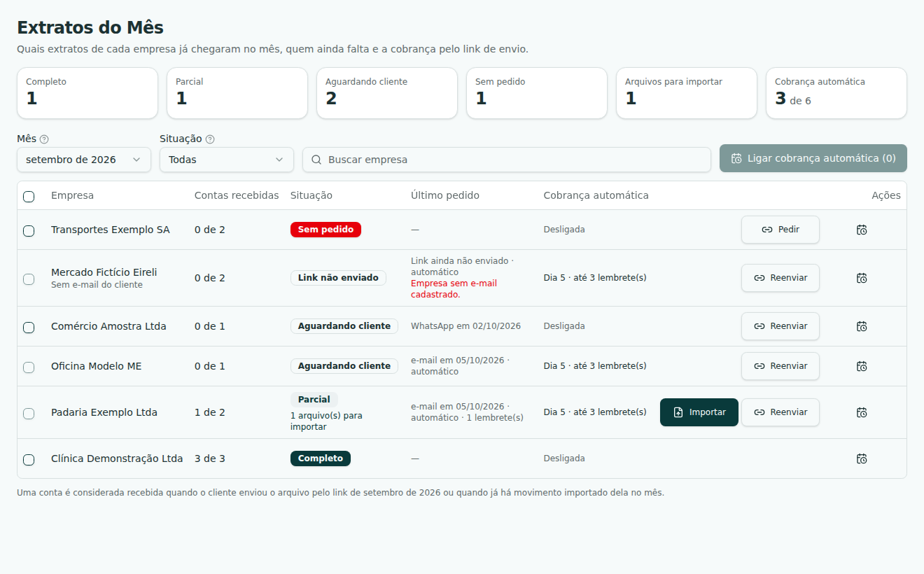The width and height of the screenshot is (924, 574).
Task: Tick the select-all checkbox in the table header
Action: click(x=29, y=196)
